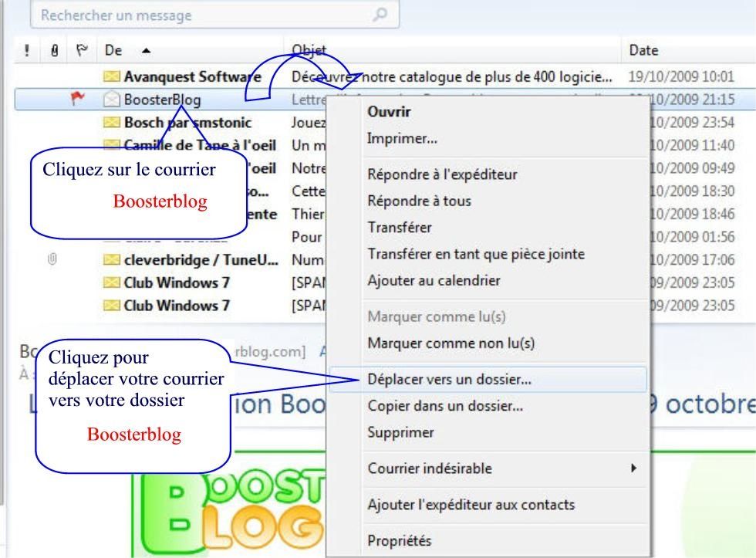Select Répondre à l'expéditeur in context menu
Image resolution: width=756 pixels, height=558 pixels.
[442, 174]
